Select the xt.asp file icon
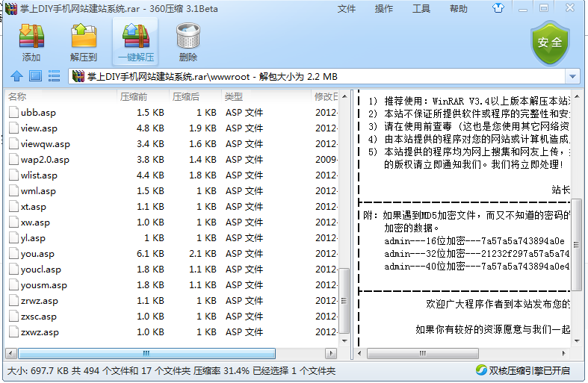 (14, 207)
